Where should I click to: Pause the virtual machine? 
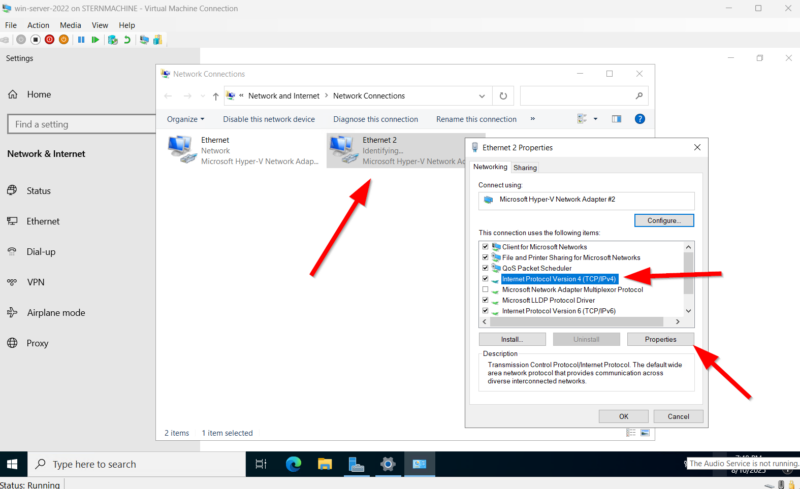pyautogui.click(x=81, y=40)
